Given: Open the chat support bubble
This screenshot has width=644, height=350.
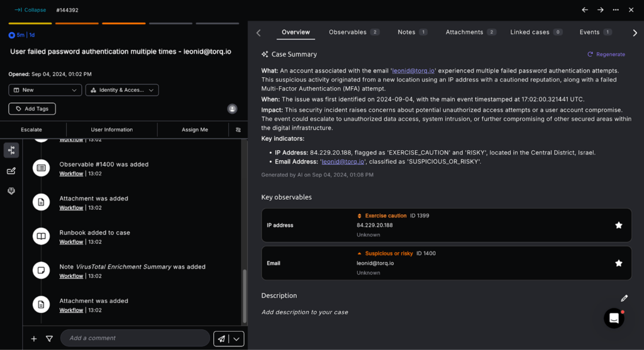Looking at the screenshot, I should tap(614, 319).
